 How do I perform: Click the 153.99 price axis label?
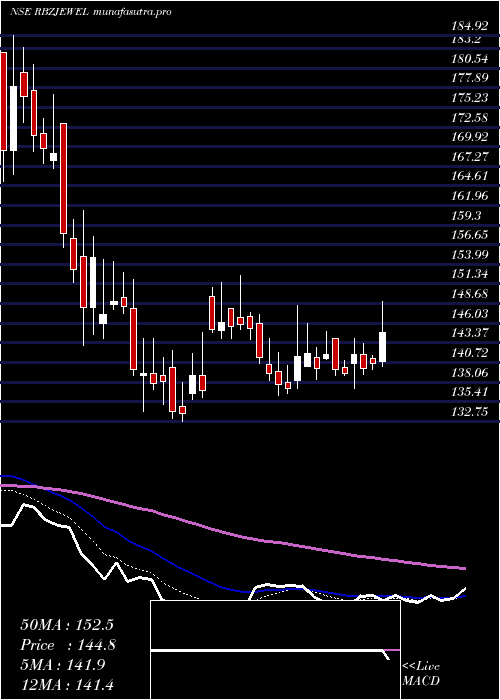[x=470, y=254]
